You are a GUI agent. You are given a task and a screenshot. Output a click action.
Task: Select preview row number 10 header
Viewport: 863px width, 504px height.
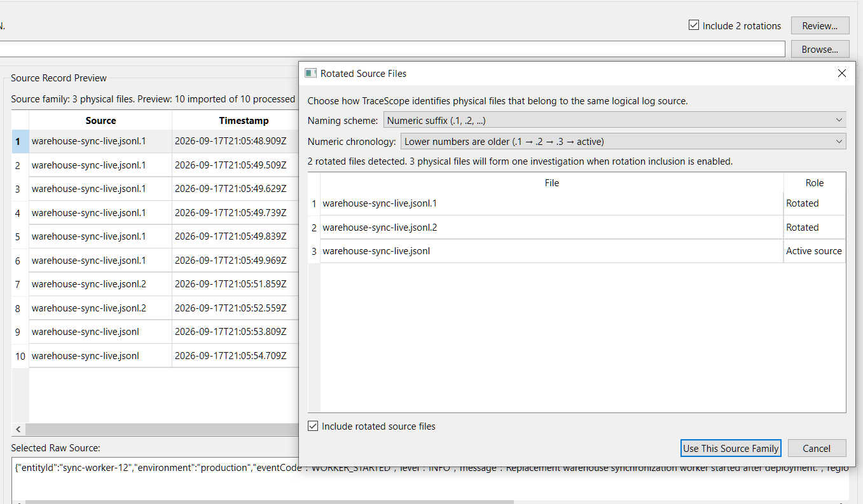pyautogui.click(x=20, y=356)
